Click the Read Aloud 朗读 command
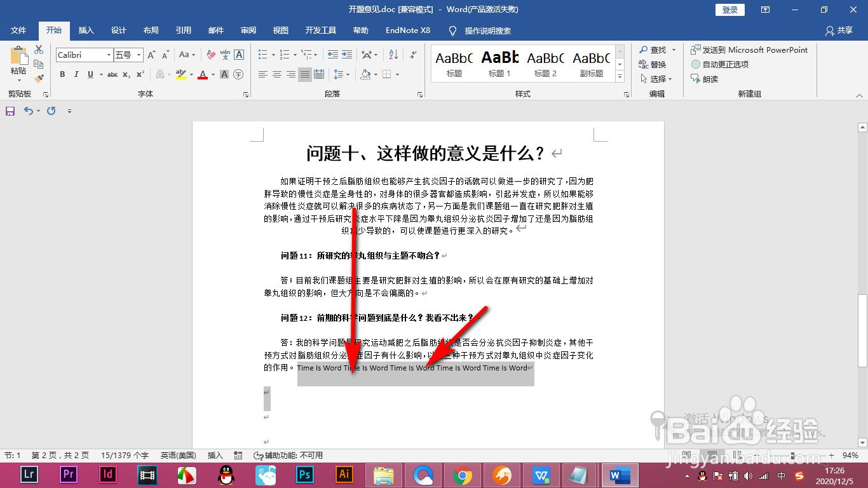Viewport: 868px width, 488px height. pyautogui.click(x=705, y=79)
